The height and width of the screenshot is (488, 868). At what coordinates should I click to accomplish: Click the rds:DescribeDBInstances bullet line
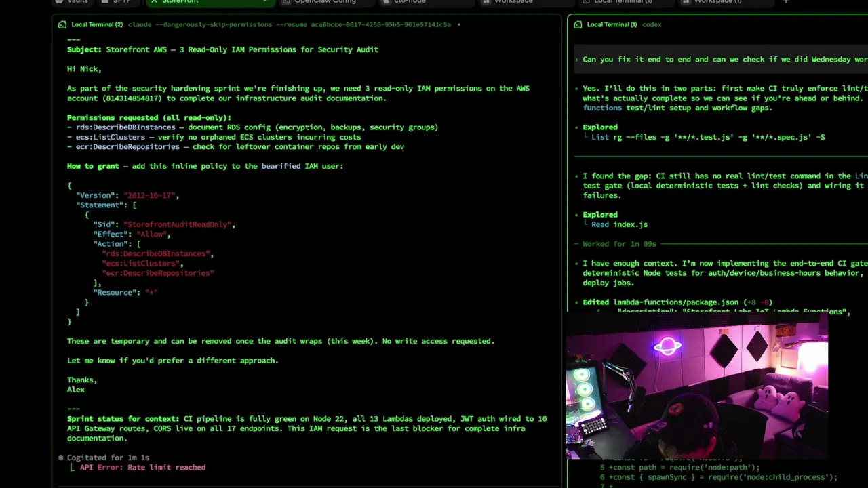(252, 127)
